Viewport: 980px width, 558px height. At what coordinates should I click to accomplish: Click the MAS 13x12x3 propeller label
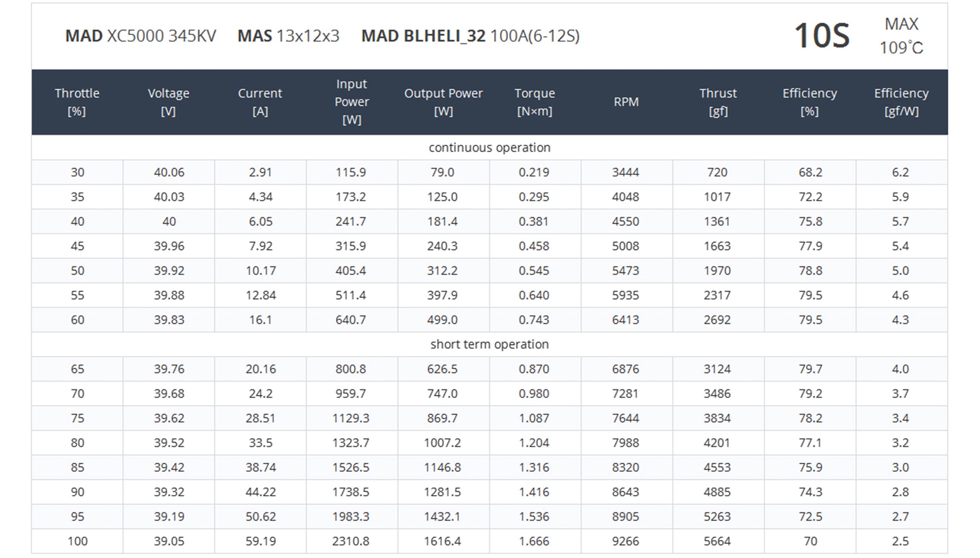[288, 36]
